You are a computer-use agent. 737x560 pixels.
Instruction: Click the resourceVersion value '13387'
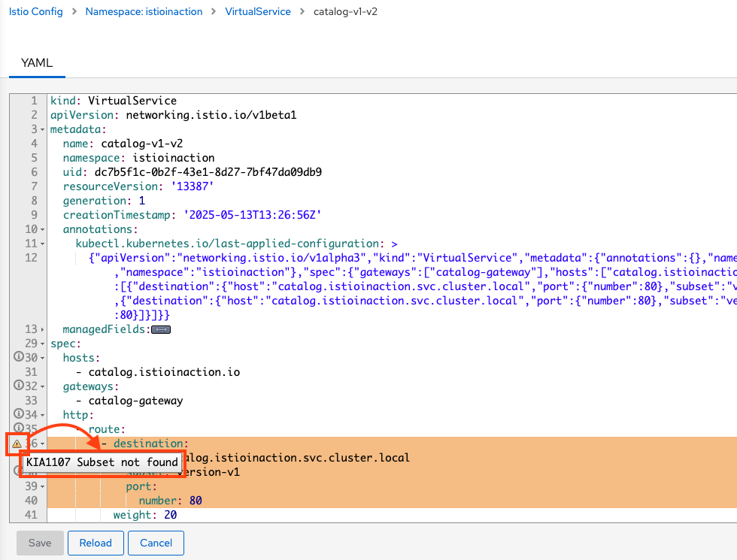(x=193, y=186)
